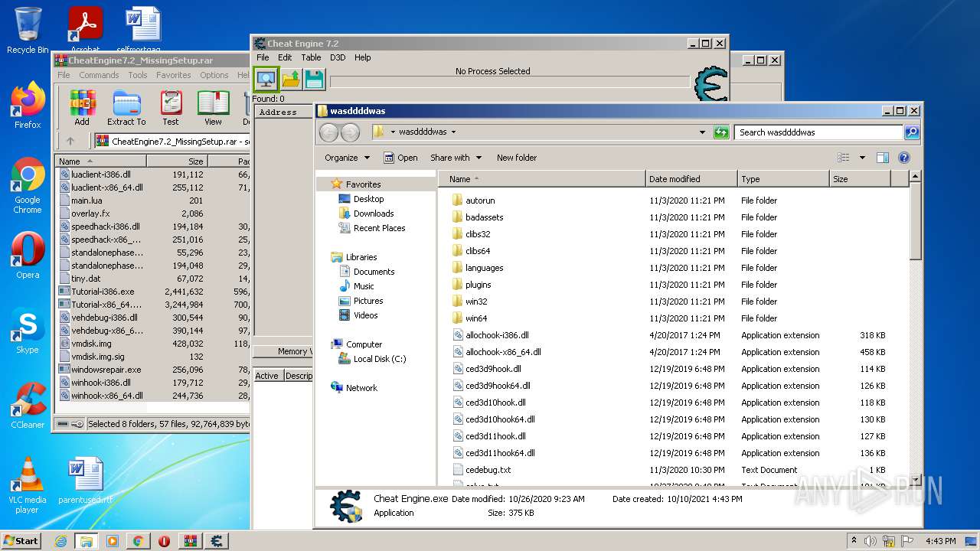Sort Explorer list by Date modified
The height and width of the screenshot is (551, 980).
[x=691, y=179]
